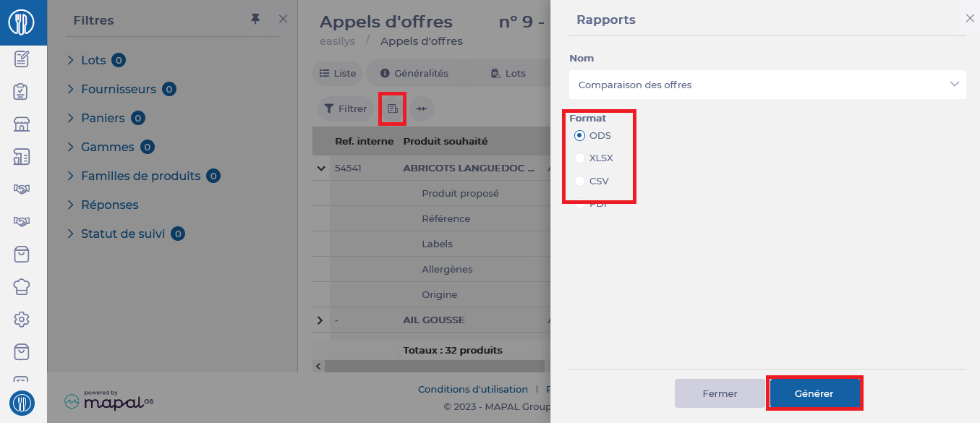Image resolution: width=980 pixels, height=423 pixels.
Task: Choose the CSV format option
Action: tap(579, 181)
